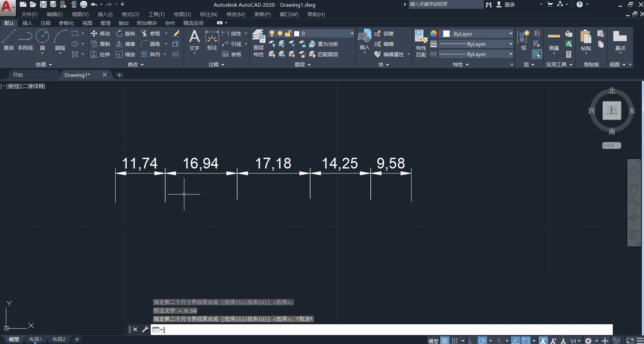Select the Circle (圆) tool

(42, 40)
